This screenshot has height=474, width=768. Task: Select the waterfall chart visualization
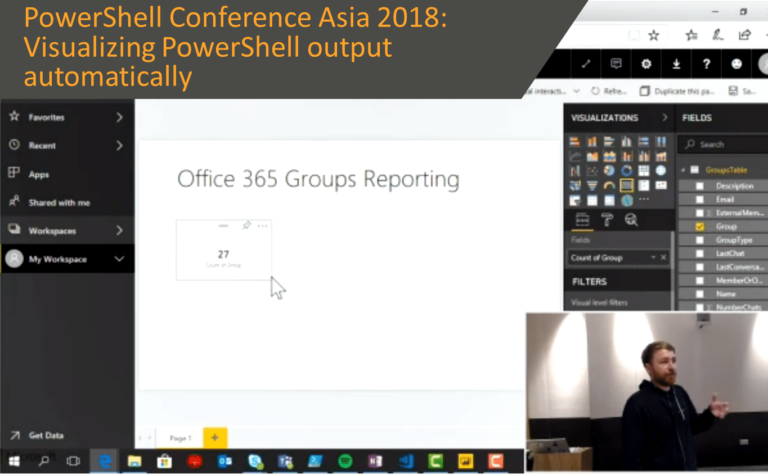click(575, 171)
